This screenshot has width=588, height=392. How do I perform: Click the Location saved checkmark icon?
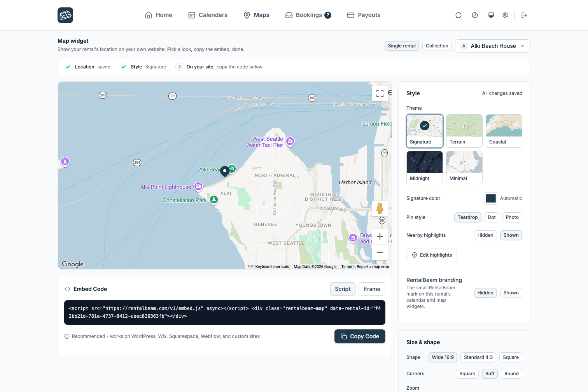[x=68, y=67]
